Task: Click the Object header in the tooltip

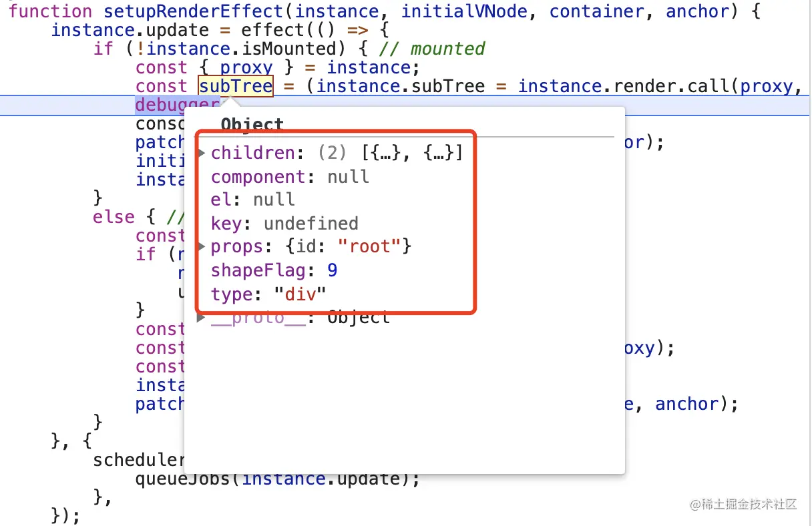Action: click(x=252, y=125)
